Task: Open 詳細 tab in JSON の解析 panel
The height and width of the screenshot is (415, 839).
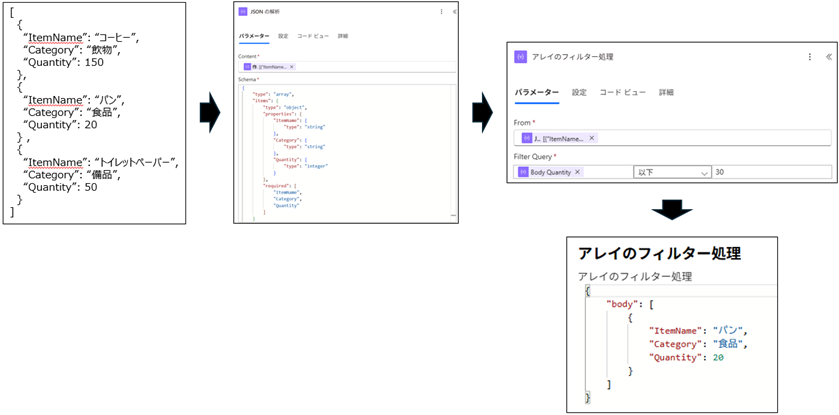Action: [343, 36]
